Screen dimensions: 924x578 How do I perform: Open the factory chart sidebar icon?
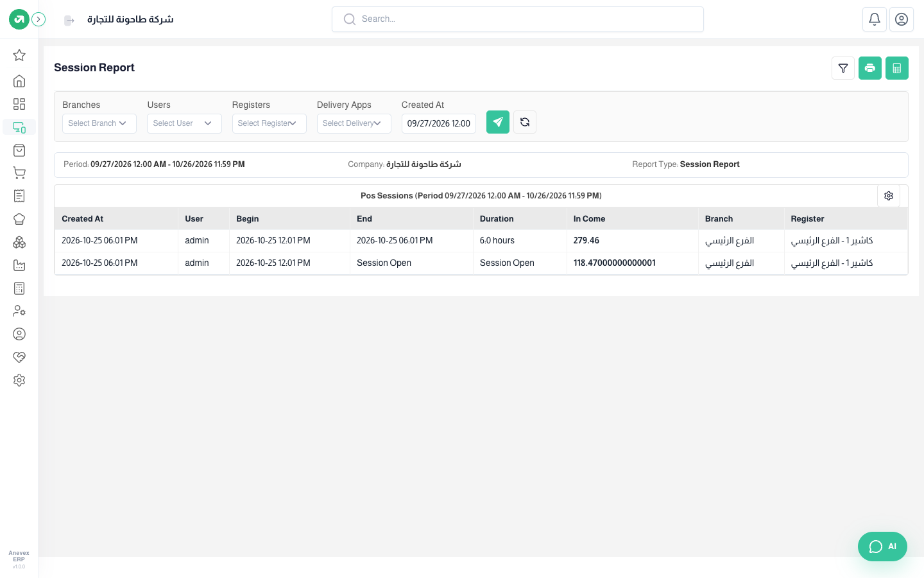[x=19, y=265]
